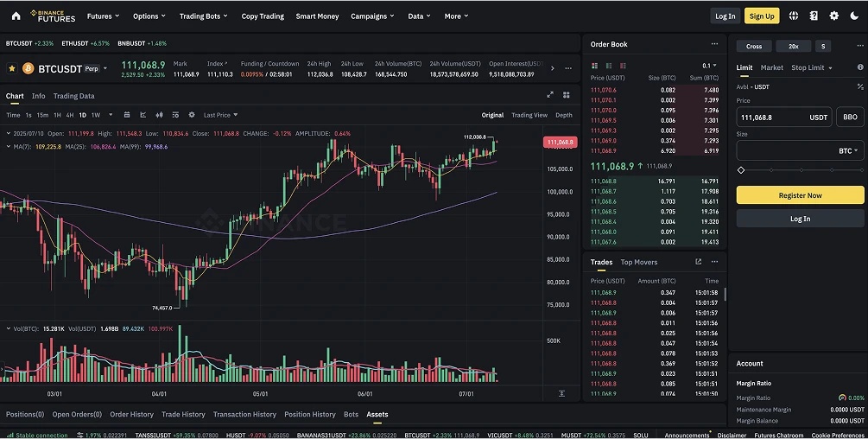Open the settings gear in top bar

click(833, 16)
